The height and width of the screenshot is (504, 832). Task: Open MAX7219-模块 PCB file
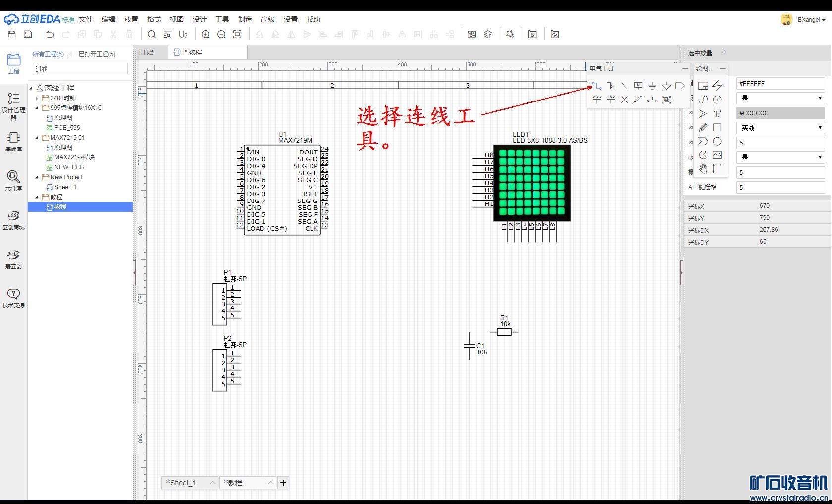74,157
